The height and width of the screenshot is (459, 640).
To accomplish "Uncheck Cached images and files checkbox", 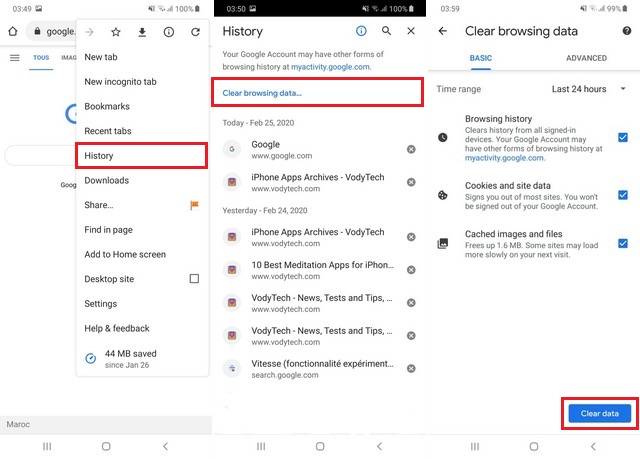I will click(623, 244).
